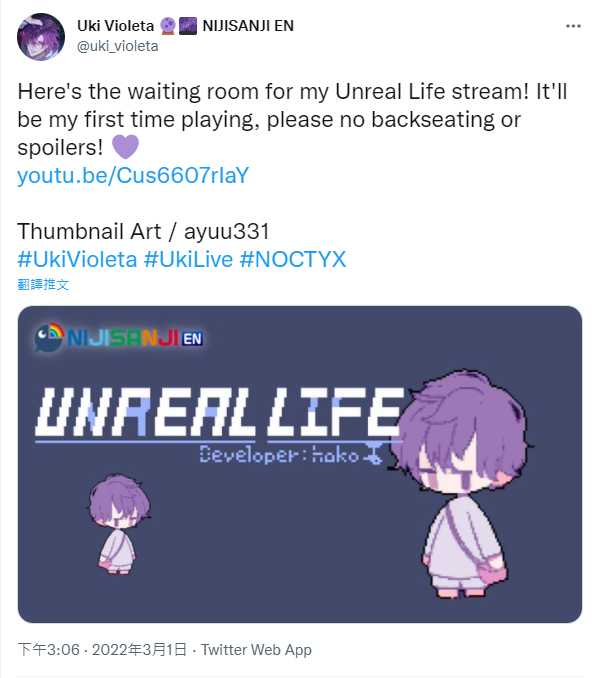Open the youtu.be/Cus6607rIaY stream link
The image size is (599, 678).
click(x=133, y=176)
